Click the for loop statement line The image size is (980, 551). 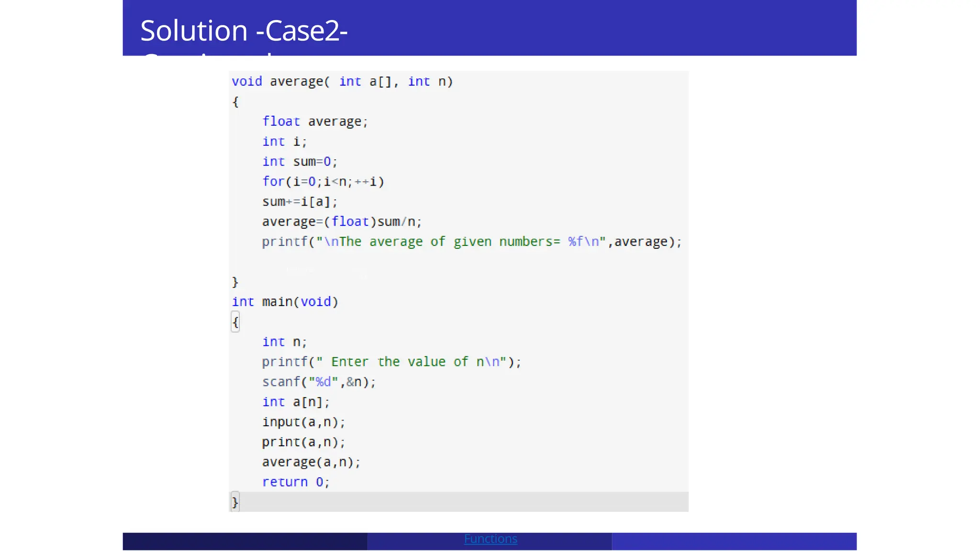coord(323,182)
